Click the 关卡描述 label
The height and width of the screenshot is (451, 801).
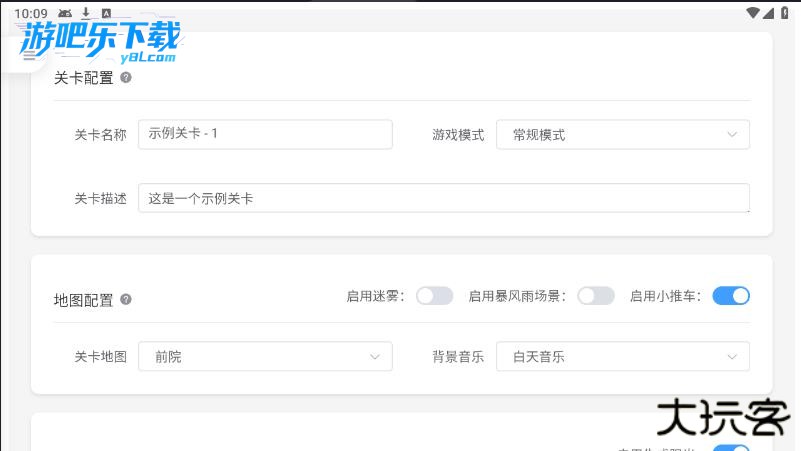click(x=100, y=199)
